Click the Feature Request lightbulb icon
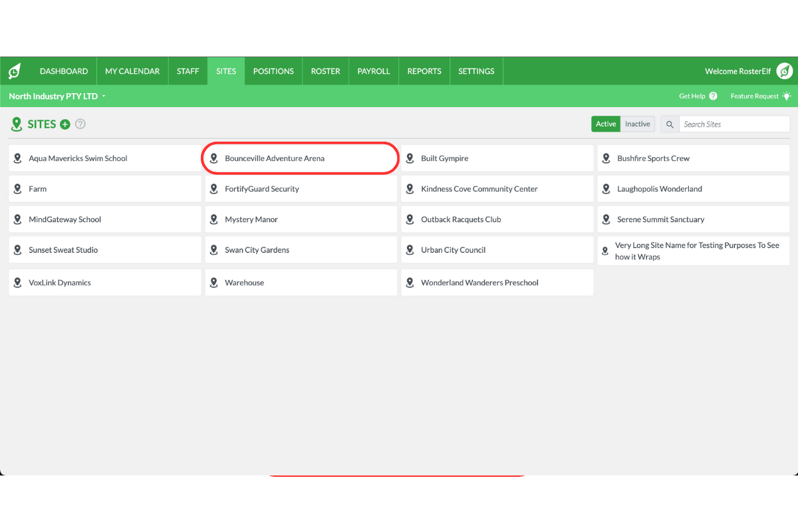 (787, 96)
